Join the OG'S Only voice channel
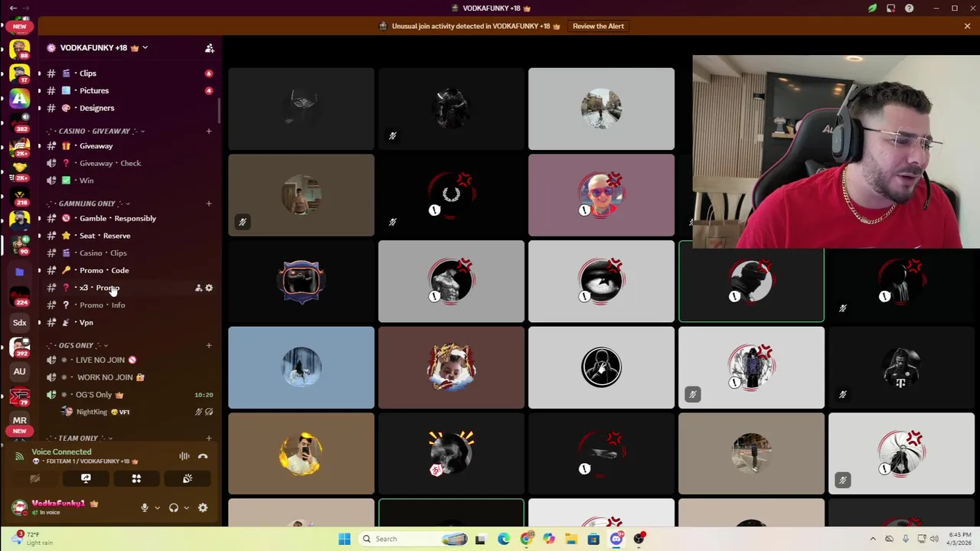Screen dimensions: 980x551 pyautogui.click(x=129, y=395)
